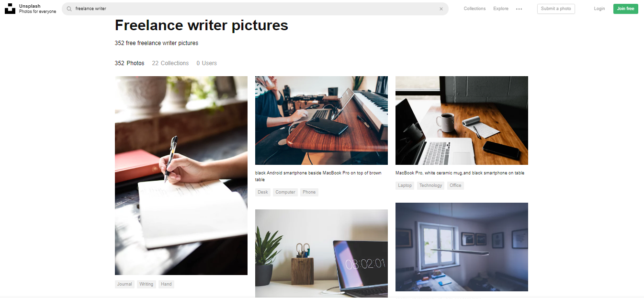Switch to the 22 Collections tab

(170, 63)
